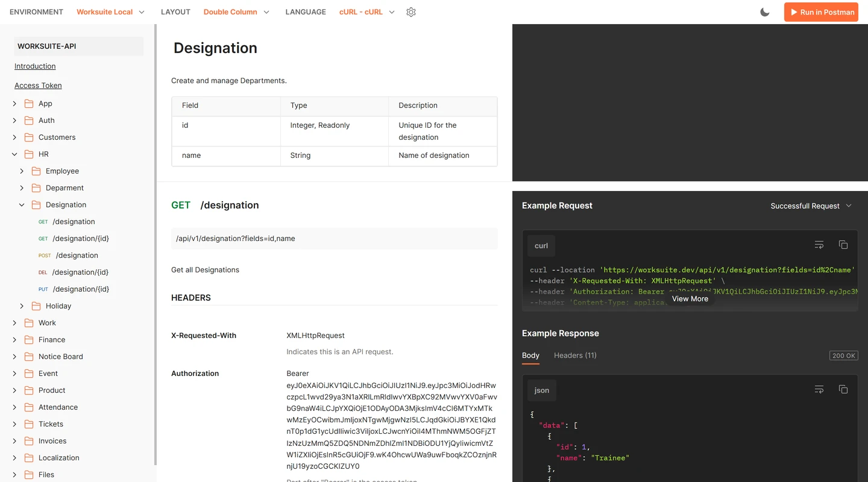
Task: Click the /api/v1/designation?fields=id,name URL box
Action: pos(335,239)
